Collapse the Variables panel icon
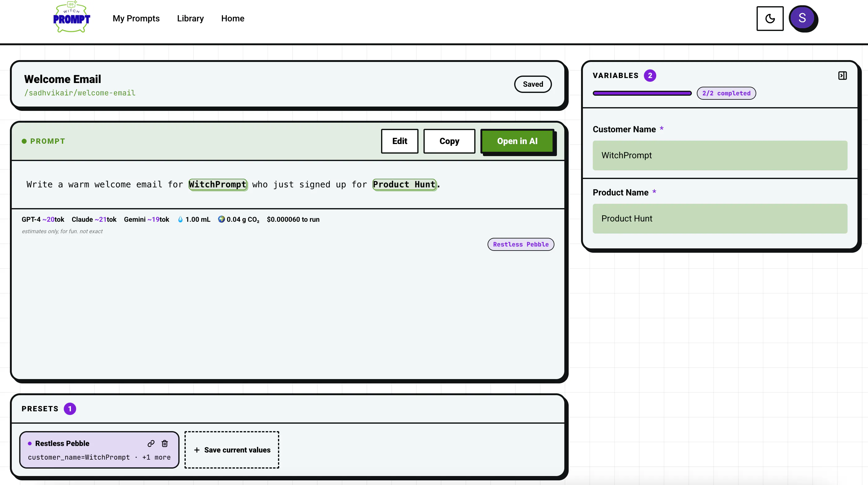Image resolution: width=868 pixels, height=485 pixels. [842, 76]
